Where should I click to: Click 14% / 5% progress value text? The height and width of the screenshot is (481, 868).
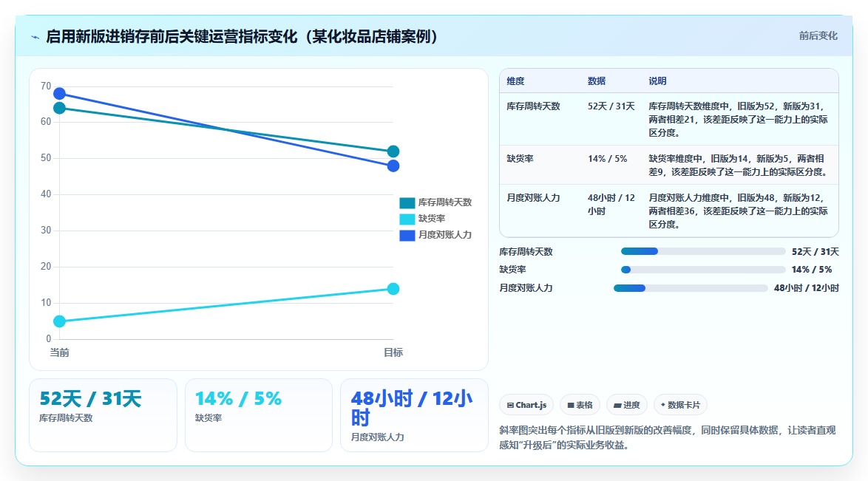[812, 270]
